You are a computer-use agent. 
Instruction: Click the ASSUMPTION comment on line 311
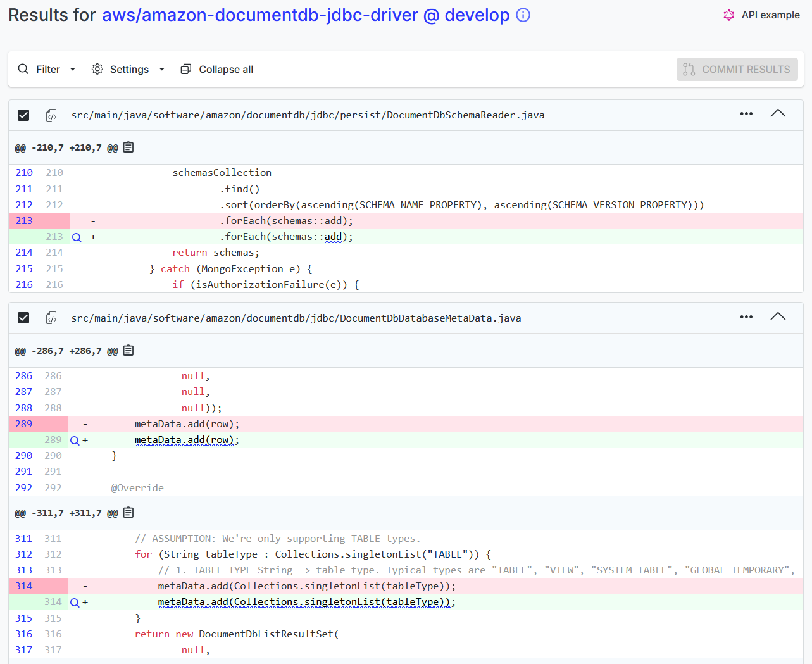tap(278, 539)
